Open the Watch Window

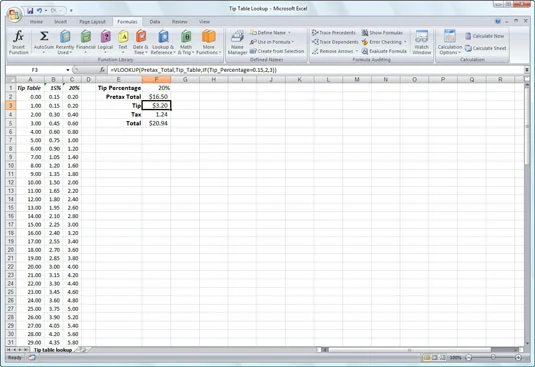pyautogui.click(x=421, y=42)
